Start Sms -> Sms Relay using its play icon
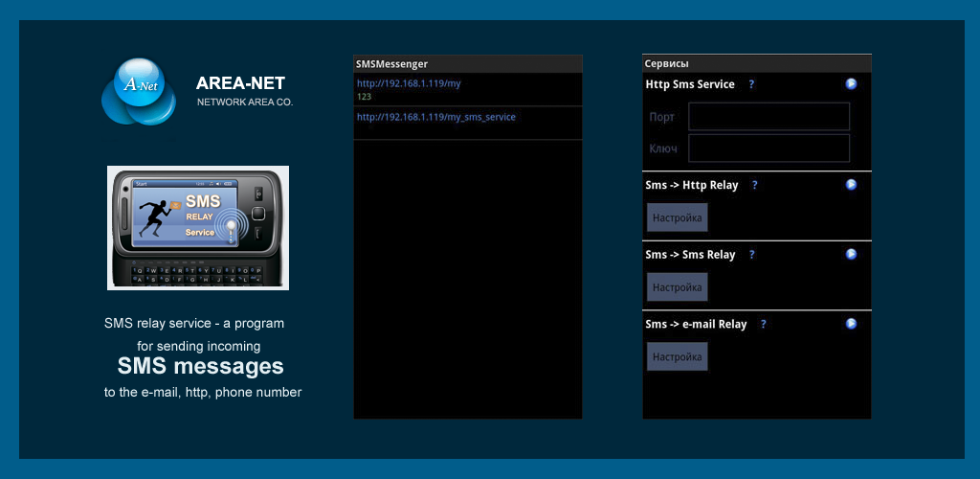 point(851,255)
